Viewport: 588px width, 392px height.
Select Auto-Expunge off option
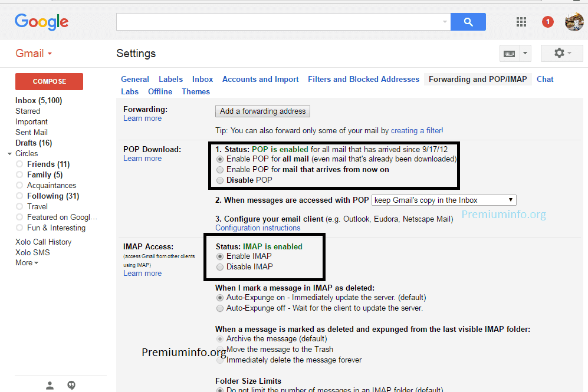220,308
